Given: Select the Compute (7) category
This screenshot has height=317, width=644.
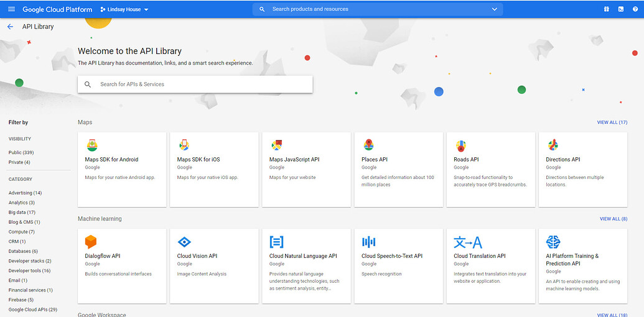Looking at the screenshot, I should pos(21,232).
